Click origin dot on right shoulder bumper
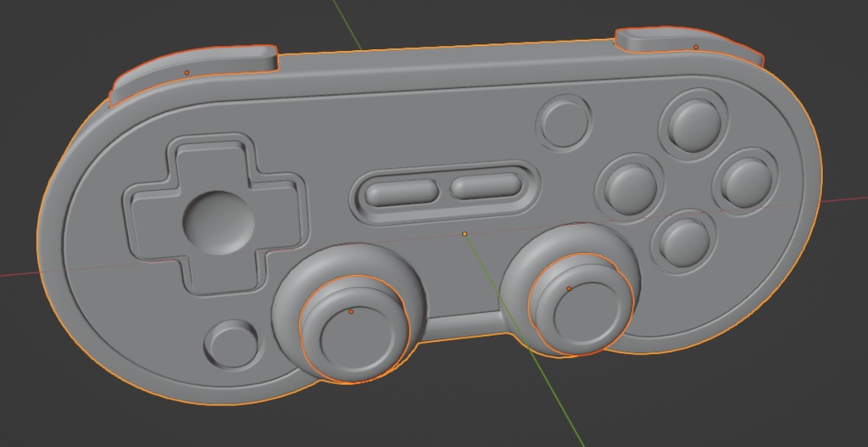868x447 pixels. click(696, 47)
